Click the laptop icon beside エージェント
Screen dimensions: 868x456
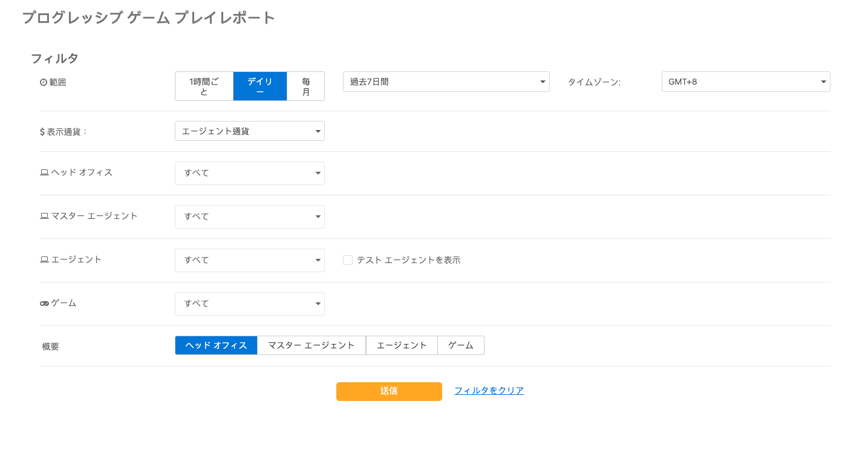(44, 259)
